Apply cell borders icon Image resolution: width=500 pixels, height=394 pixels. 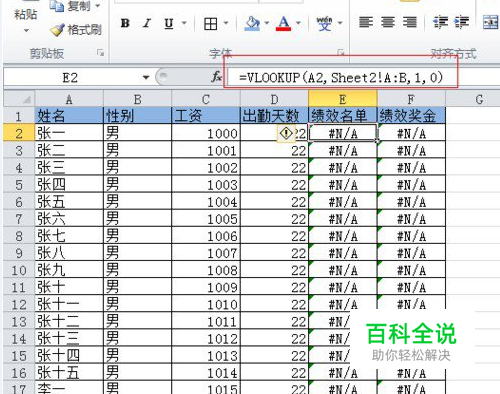(x=210, y=24)
